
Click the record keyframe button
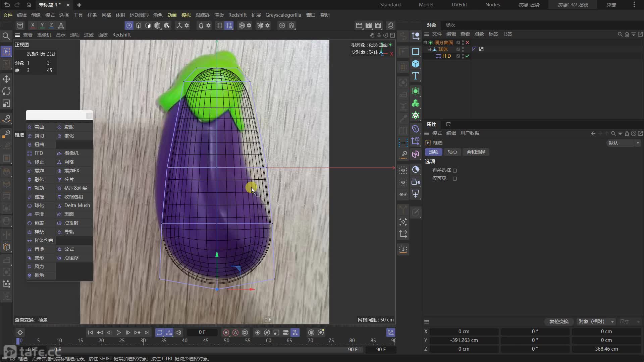[x=226, y=333]
